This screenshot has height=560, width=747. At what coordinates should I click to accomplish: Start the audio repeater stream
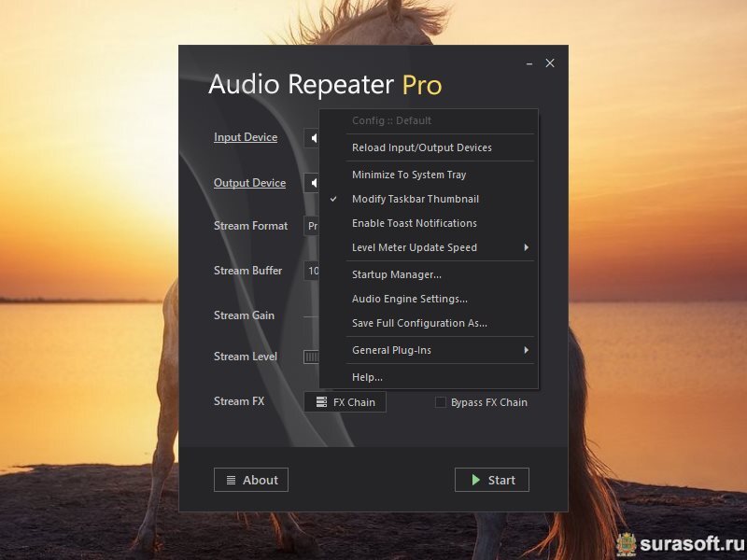(x=492, y=480)
